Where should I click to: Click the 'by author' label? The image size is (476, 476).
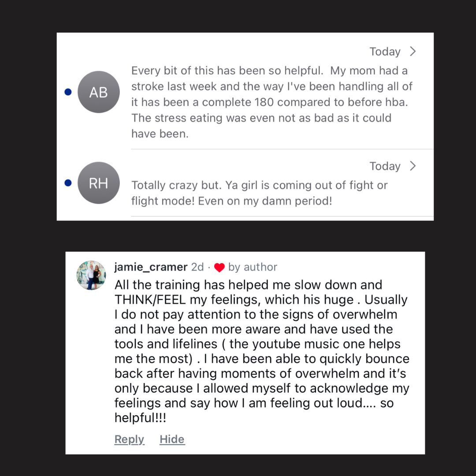pos(253,267)
